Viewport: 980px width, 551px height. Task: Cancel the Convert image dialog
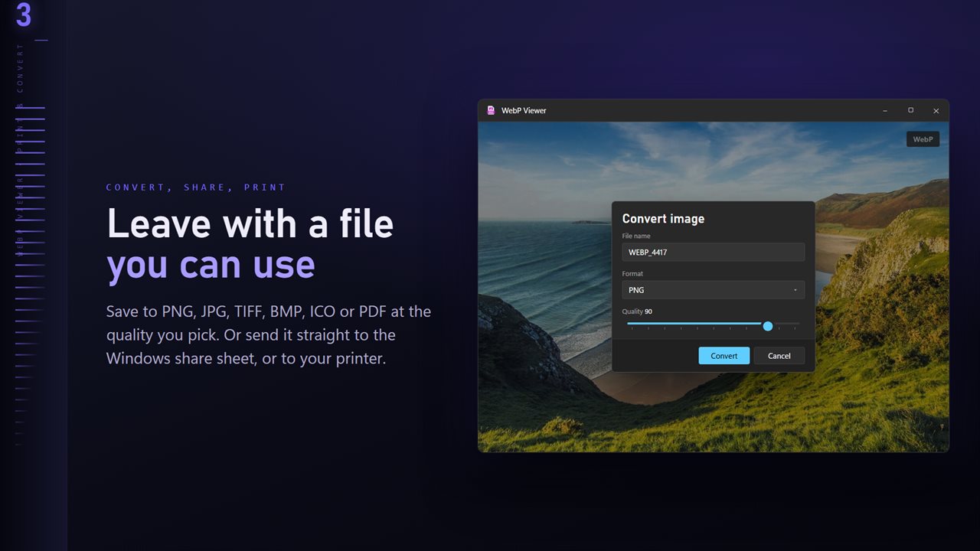(x=779, y=355)
